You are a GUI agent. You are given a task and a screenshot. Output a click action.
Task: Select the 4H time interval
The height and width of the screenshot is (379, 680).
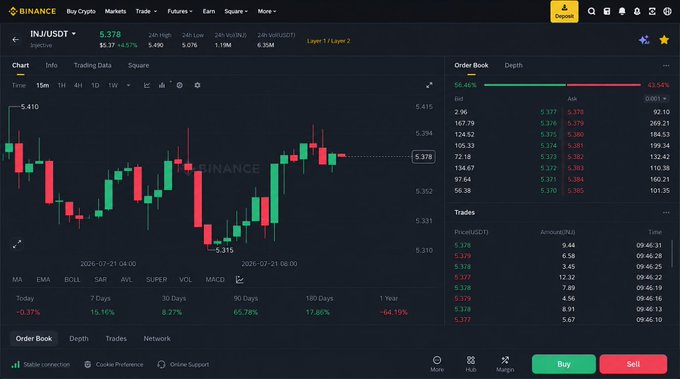[x=78, y=85]
